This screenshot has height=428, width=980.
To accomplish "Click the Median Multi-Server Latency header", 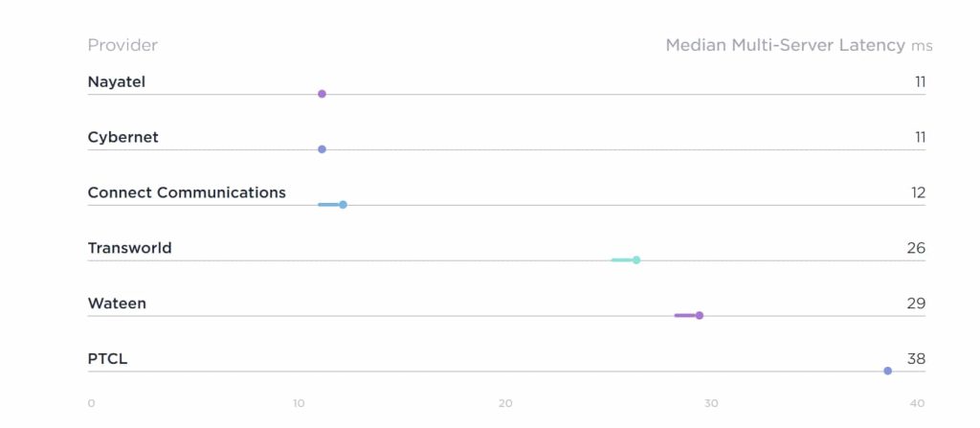I will tap(785, 45).
